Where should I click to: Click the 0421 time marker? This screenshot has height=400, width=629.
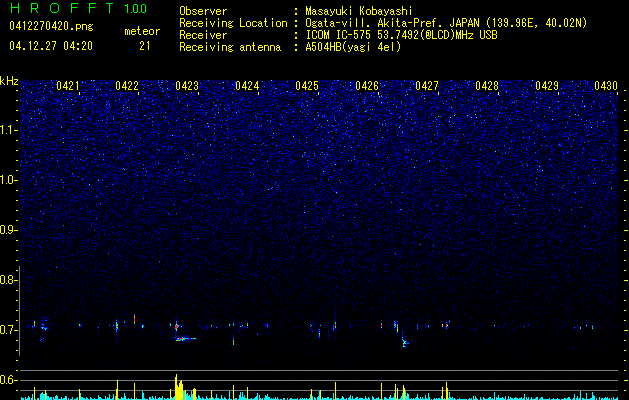[x=68, y=86]
